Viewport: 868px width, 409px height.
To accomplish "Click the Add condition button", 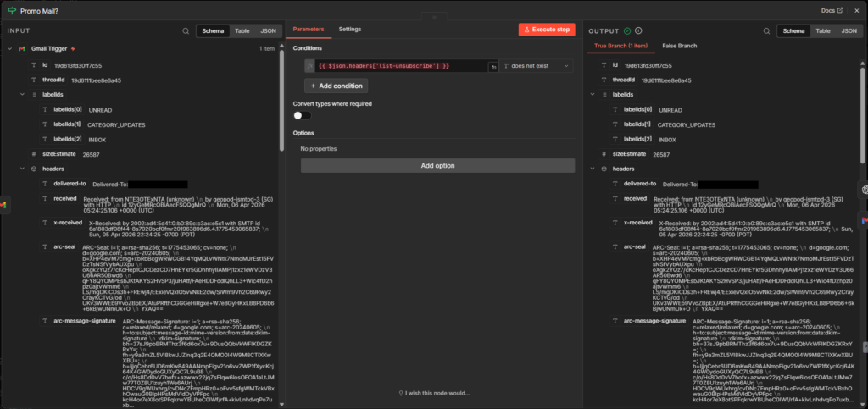I will [336, 86].
